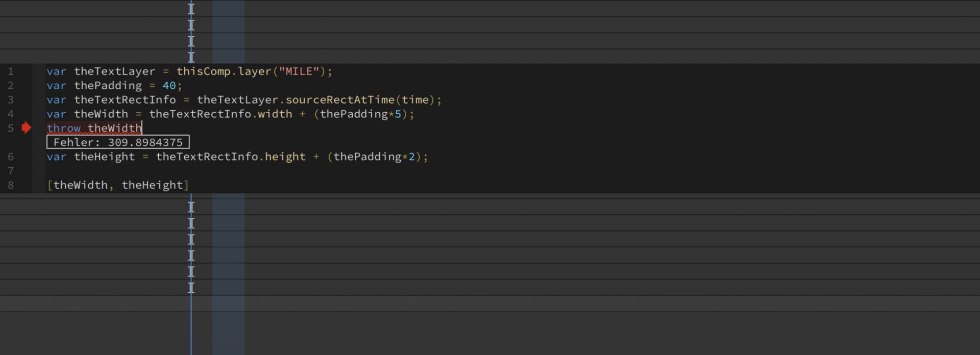Click "theTextRectInfo.width" in line 4
The width and height of the screenshot is (980, 355).
pyautogui.click(x=220, y=114)
